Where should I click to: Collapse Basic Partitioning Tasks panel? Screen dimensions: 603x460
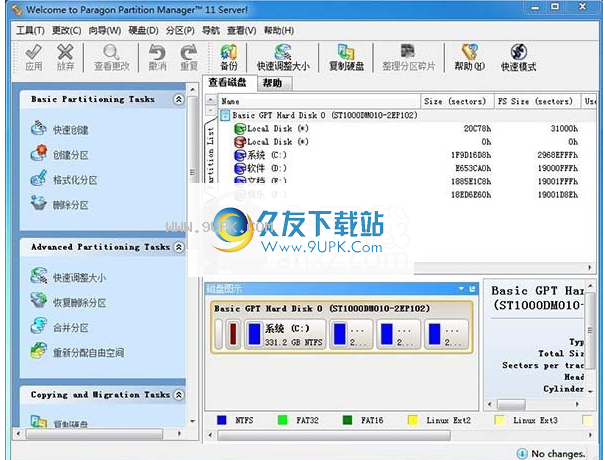(178, 100)
